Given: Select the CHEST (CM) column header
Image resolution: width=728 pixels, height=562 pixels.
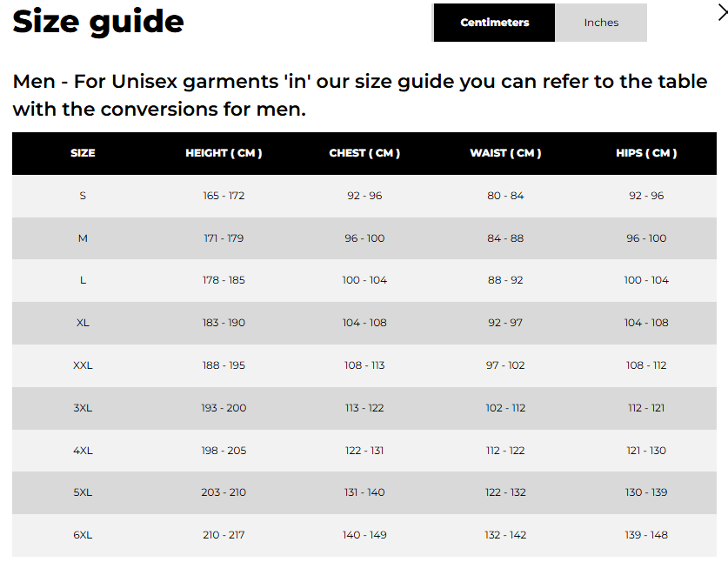Looking at the screenshot, I should click(364, 153).
